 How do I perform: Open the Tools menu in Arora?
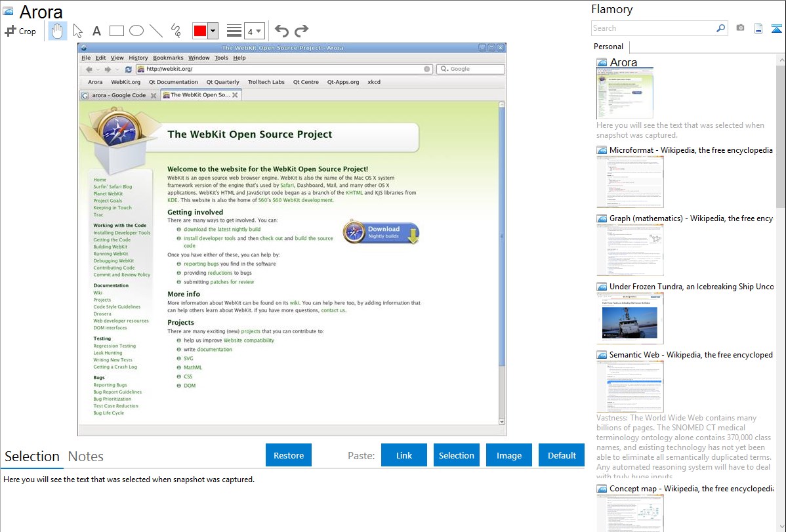(x=221, y=58)
